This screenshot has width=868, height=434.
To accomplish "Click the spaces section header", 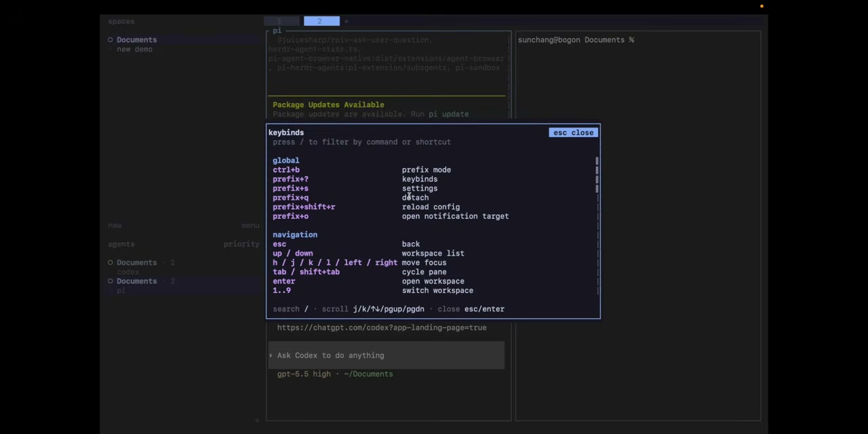I will (x=121, y=21).
